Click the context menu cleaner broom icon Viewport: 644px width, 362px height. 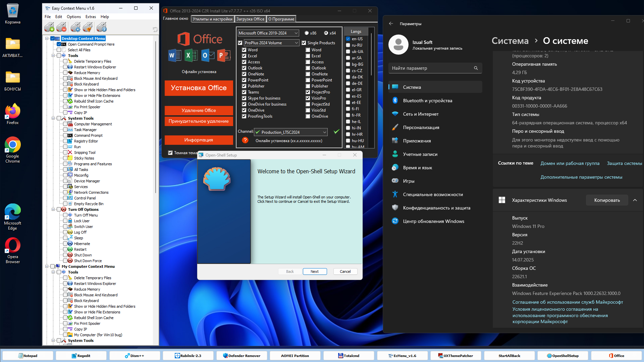tap(88, 27)
